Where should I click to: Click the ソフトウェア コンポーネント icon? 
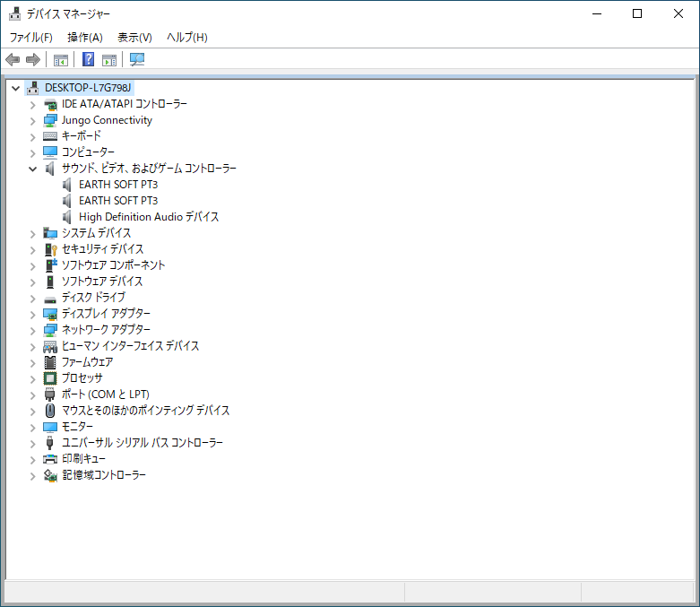click(x=51, y=265)
